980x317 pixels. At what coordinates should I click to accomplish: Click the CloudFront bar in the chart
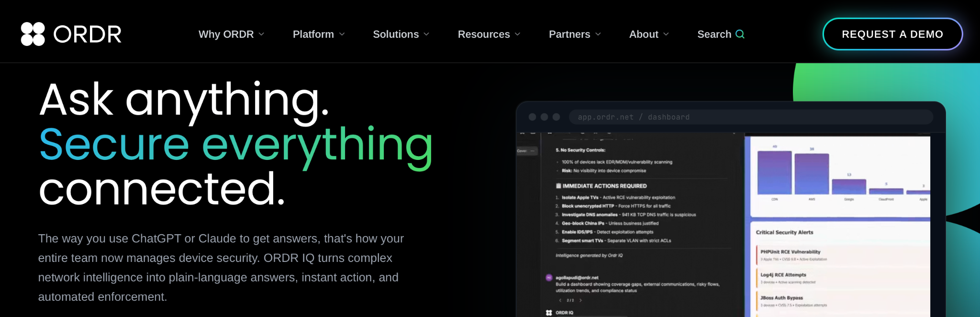pos(886,191)
